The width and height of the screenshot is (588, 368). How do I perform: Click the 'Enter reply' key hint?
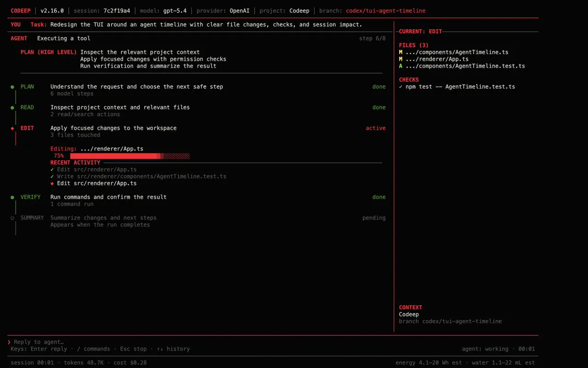tap(49, 349)
